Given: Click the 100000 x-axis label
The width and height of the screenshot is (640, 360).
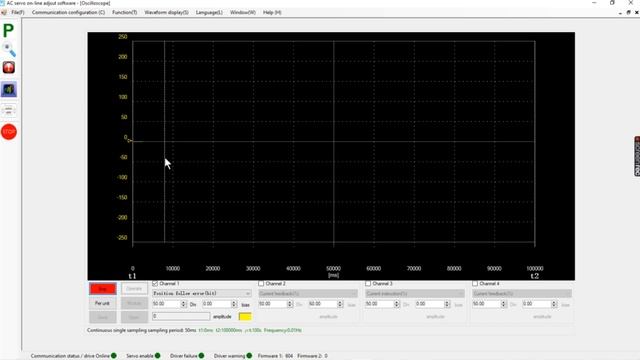Looking at the screenshot, I should coord(535,269).
